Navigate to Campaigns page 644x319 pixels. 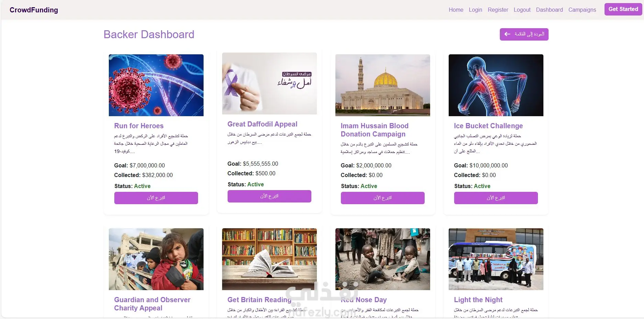[x=582, y=10]
